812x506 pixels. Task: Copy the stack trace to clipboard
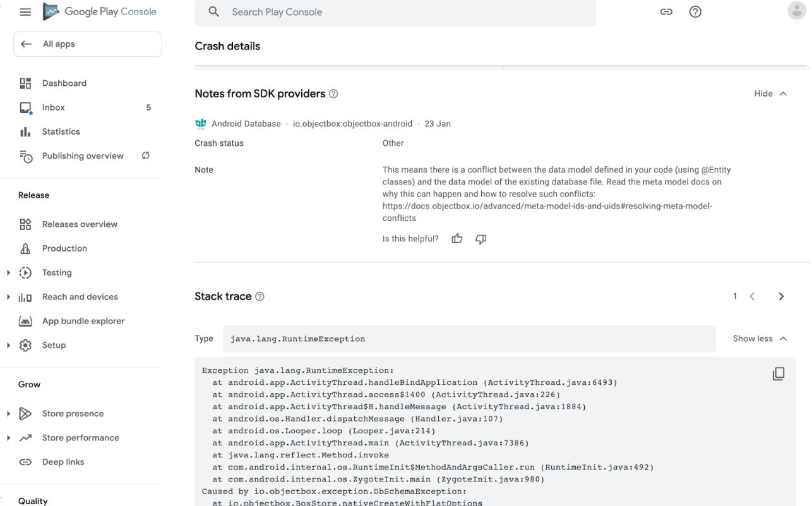click(779, 373)
